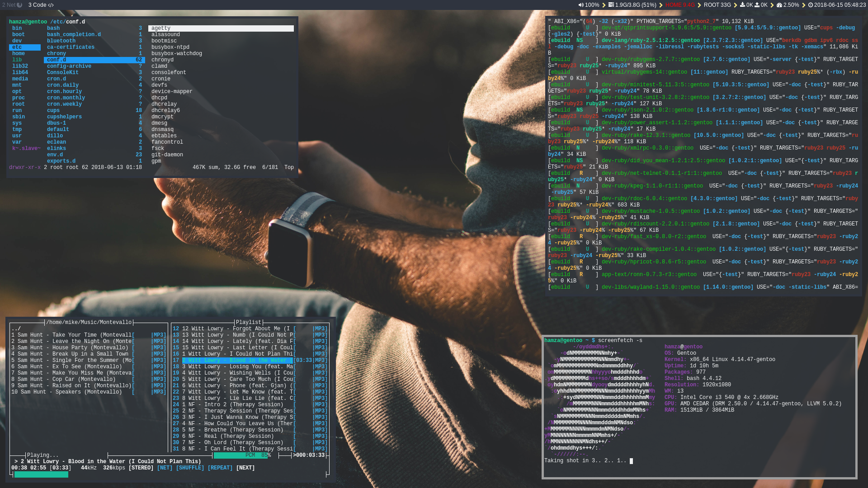
Task: Toggle the REPEAT option in music player
Action: click(x=220, y=468)
